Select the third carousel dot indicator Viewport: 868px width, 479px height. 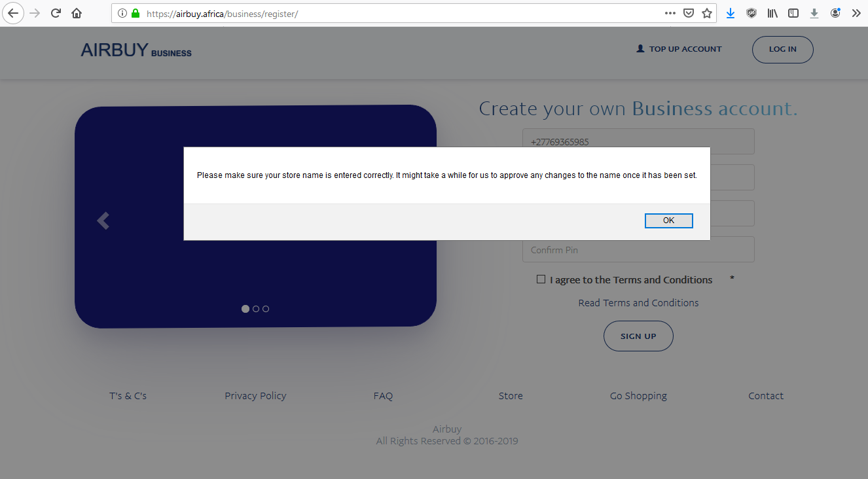click(x=266, y=309)
